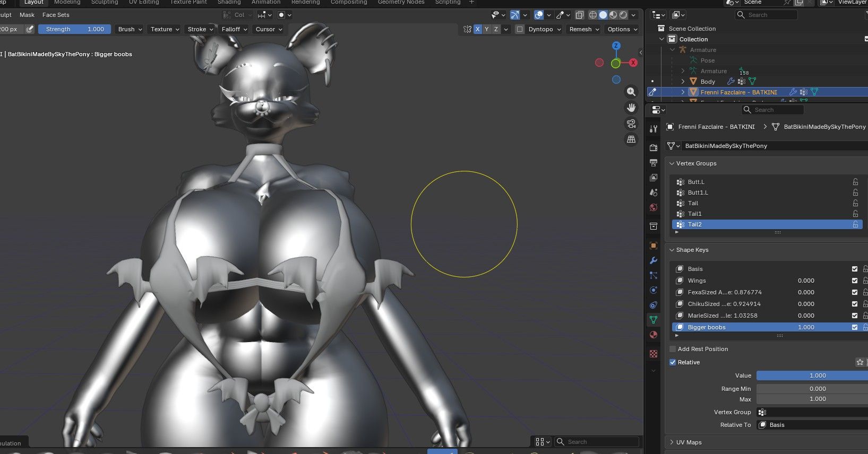Switch to the Shading workspace tab
Screen dimensions: 868x454
pos(229,3)
